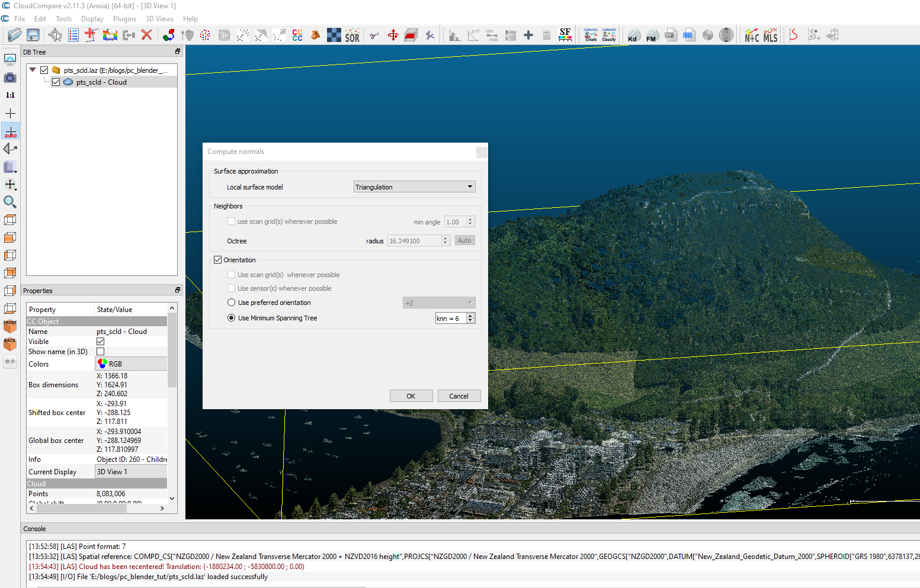Open the MLS plugin icon

pyautogui.click(x=770, y=35)
